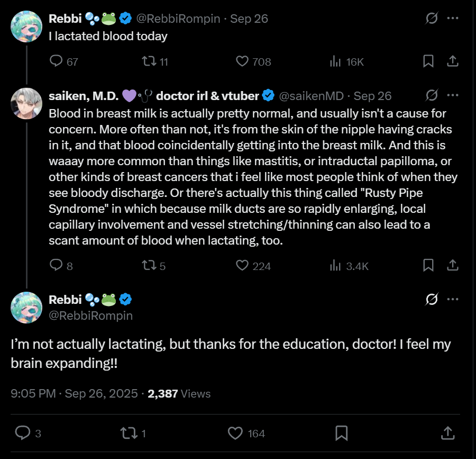The height and width of the screenshot is (459, 476).
Task: Open saiken's profile avatar
Action: [26, 104]
